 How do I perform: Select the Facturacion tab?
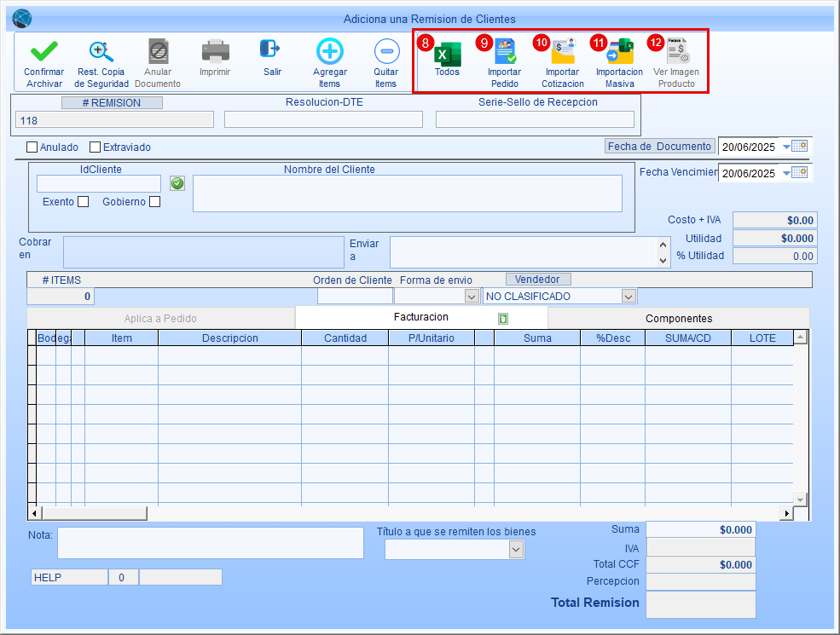(420, 317)
